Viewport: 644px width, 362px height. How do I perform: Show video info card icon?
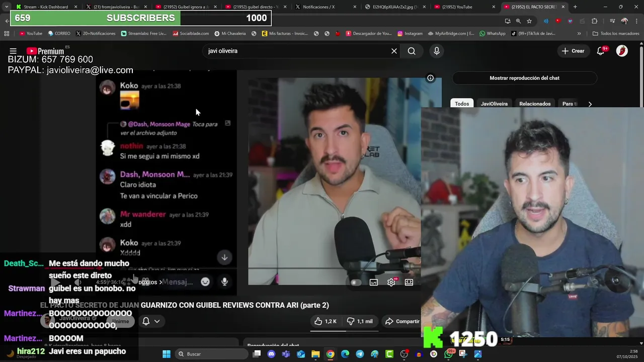[x=430, y=78]
